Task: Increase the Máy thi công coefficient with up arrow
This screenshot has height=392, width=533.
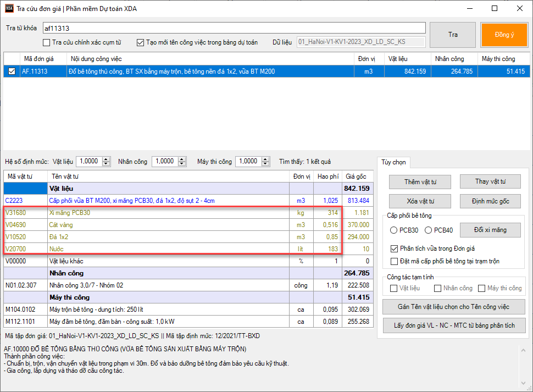Action: click(265, 159)
